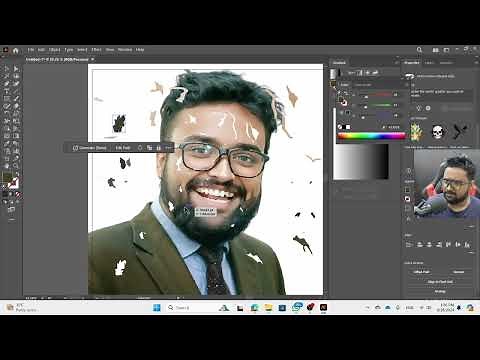The image size is (480, 360).
Task: Click the Recolor quick action button
Action: click(459, 272)
